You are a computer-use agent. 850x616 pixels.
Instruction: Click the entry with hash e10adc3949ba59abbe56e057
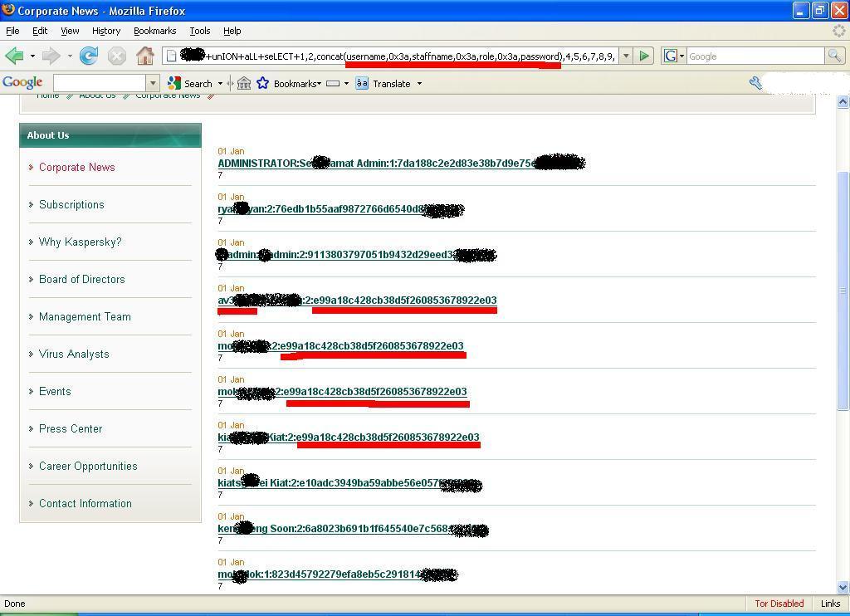349,483
